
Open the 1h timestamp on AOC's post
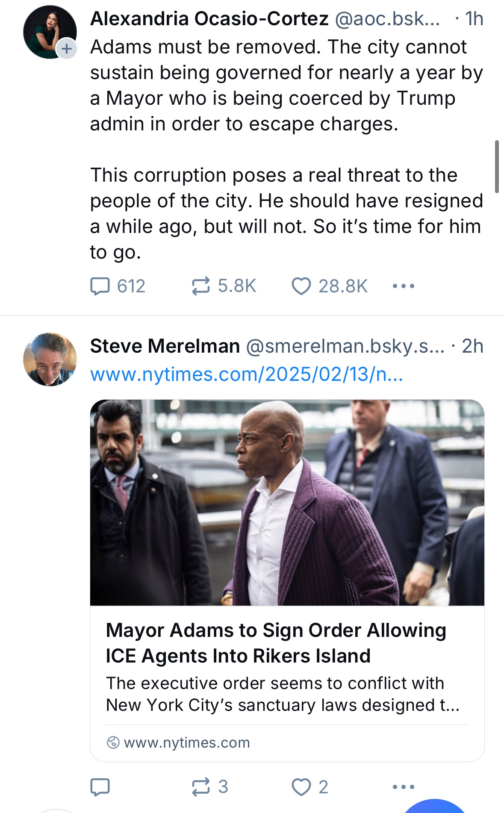tap(474, 19)
